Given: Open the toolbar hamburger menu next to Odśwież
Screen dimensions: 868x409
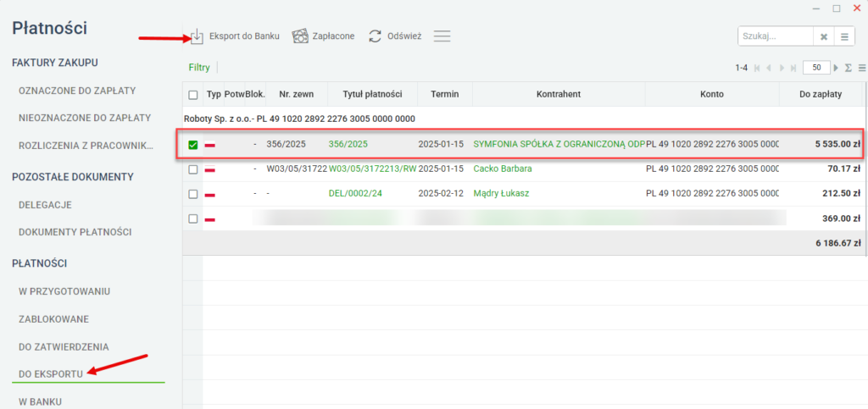Looking at the screenshot, I should 442,36.
